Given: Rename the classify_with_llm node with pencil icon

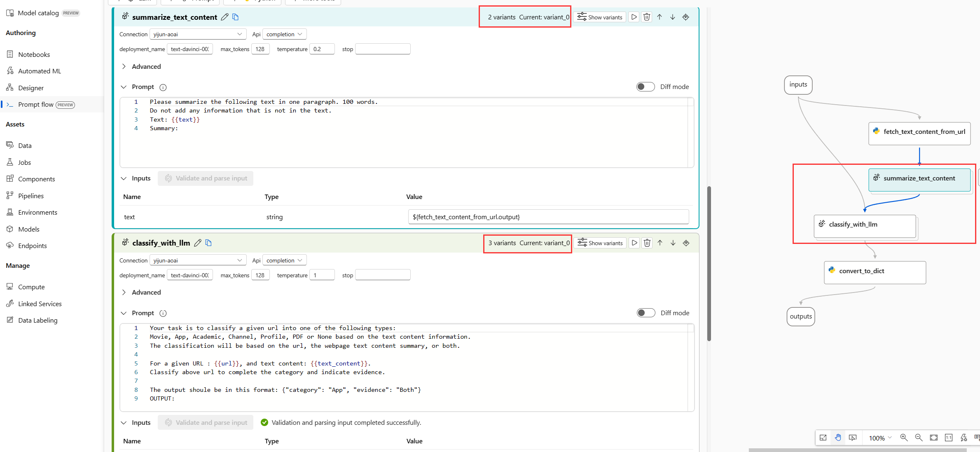Looking at the screenshot, I should [x=198, y=243].
